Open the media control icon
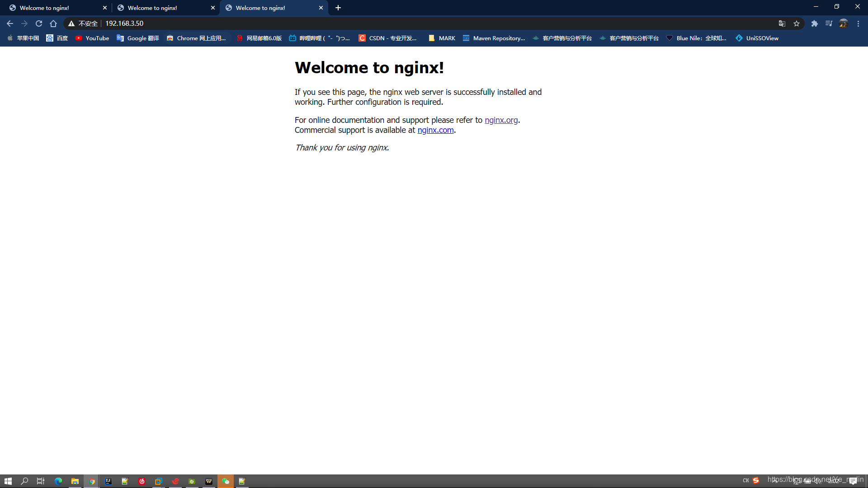The image size is (868, 488). point(829,23)
